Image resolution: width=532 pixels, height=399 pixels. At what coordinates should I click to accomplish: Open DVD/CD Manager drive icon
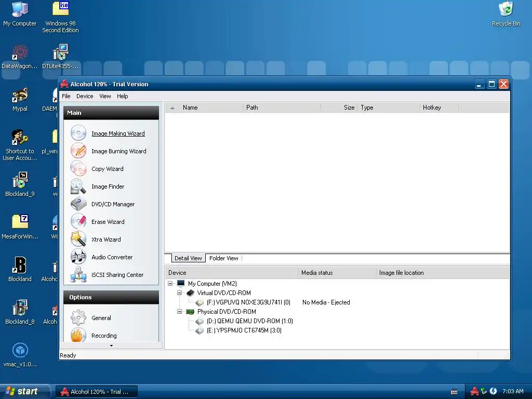[x=78, y=204]
